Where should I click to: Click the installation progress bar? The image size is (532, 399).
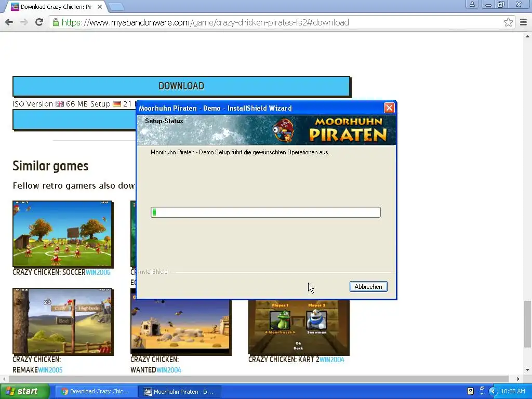265,212
